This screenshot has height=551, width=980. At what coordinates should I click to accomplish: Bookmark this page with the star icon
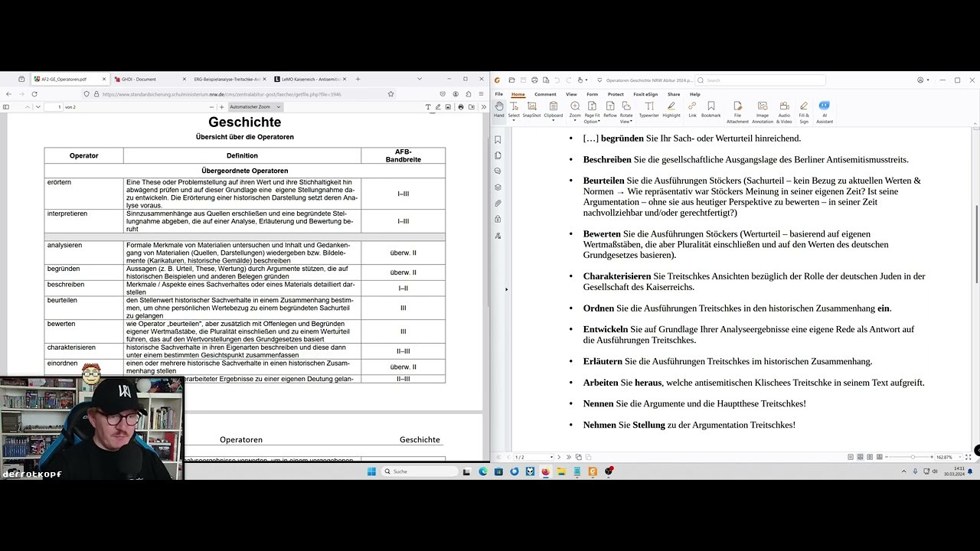390,94
